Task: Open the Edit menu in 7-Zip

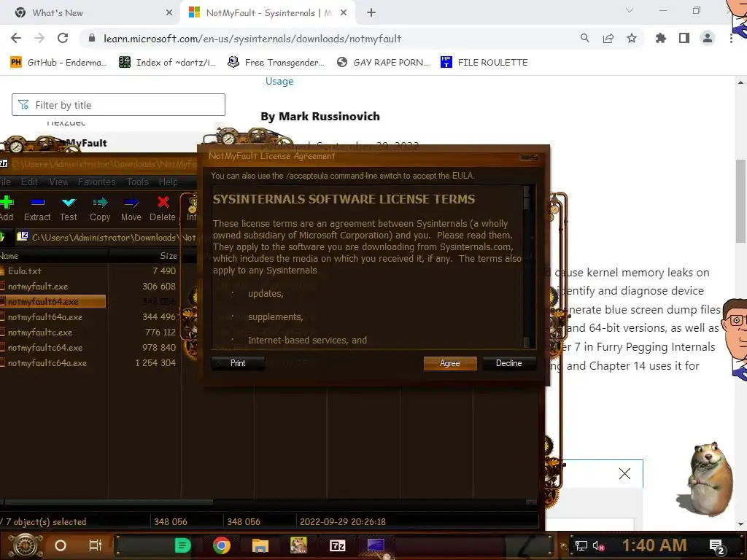Action: pos(29,182)
